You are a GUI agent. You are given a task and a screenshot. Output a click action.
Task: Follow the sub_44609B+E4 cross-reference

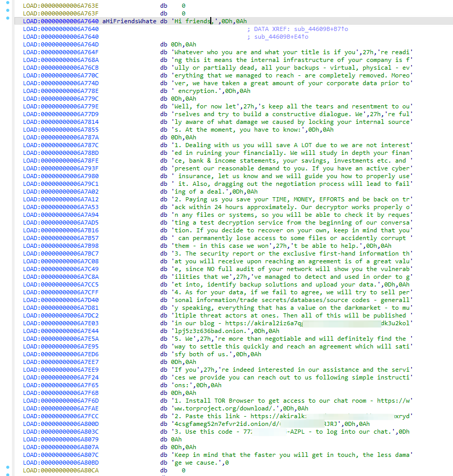click(281, 37)
